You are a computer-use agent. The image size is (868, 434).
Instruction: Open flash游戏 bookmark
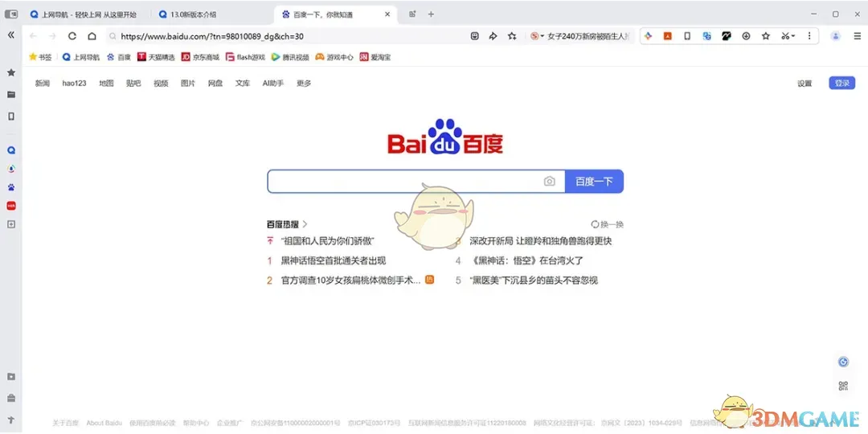tap(245, 56)
